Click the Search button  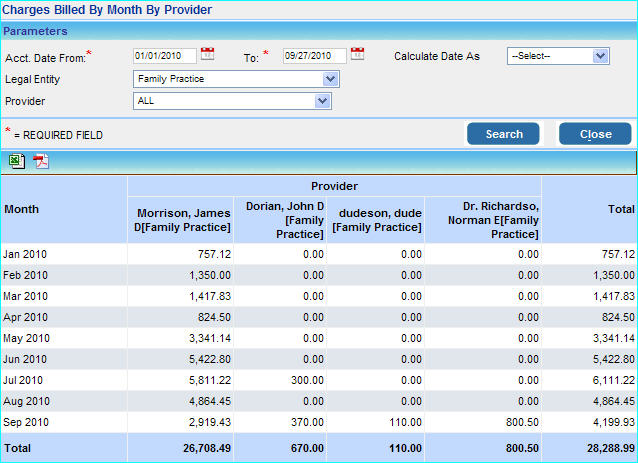(x=503, y=134)
